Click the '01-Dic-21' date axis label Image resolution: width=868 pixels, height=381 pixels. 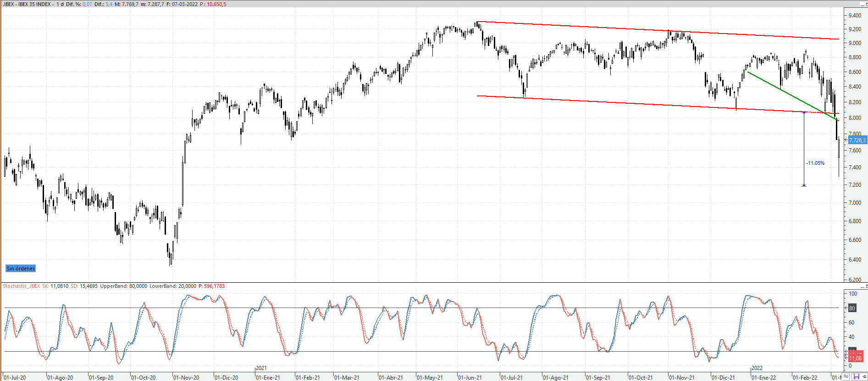click(x=723, y=377)
